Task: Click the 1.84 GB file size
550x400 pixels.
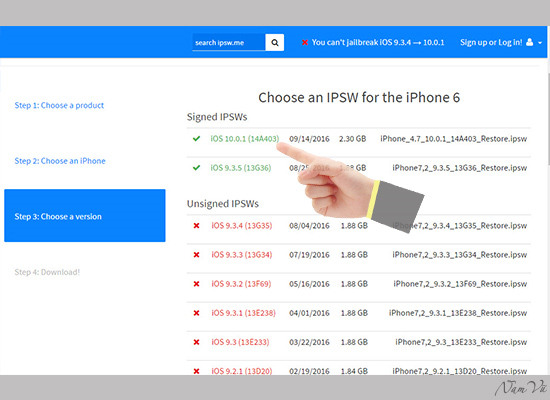Action: click(354, 371)
